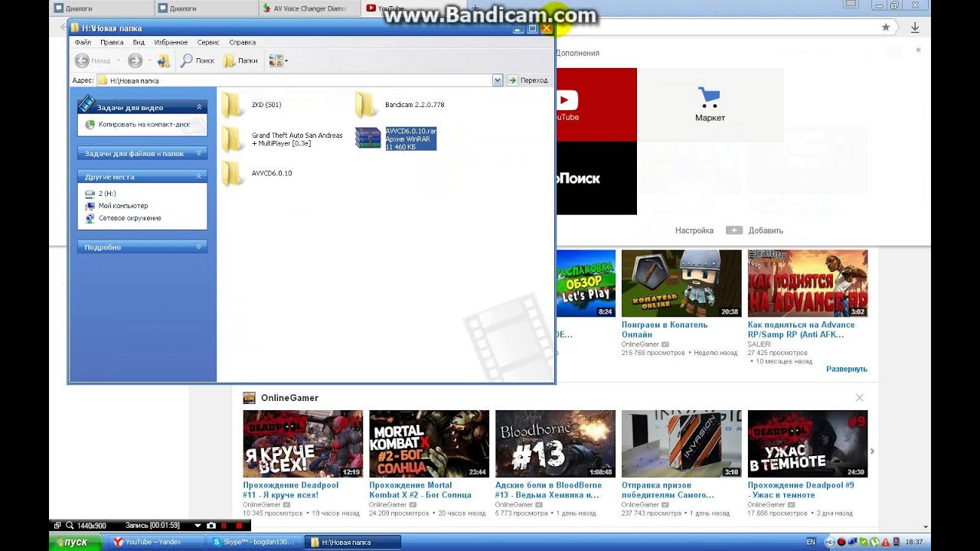Open the YouTube red tile in browser
Screen dimensions: 980x551
tap(596, 105)
